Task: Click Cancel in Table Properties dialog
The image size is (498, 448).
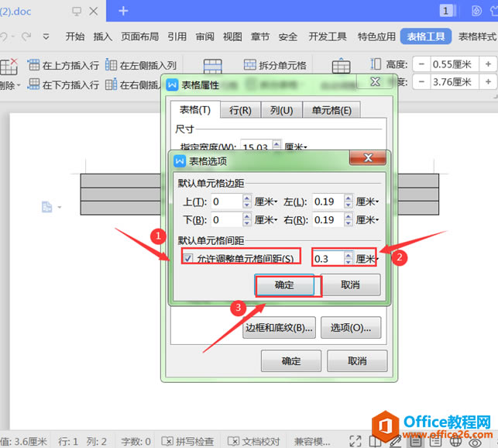Action: coord(357,361)
